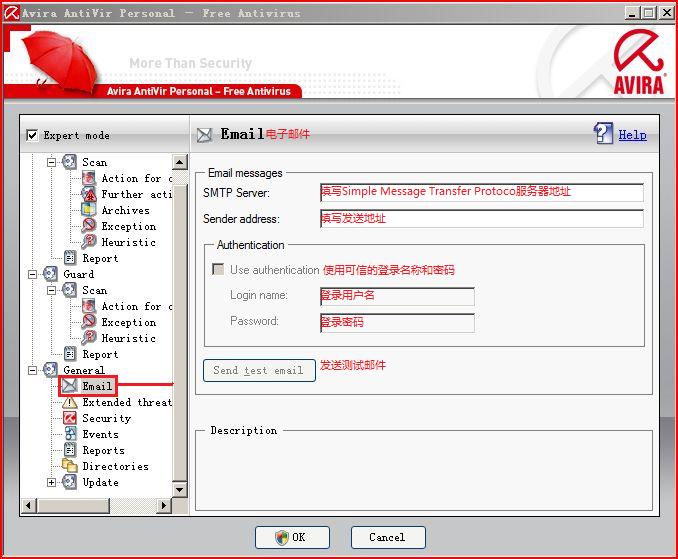The height and width of the screenshot is (559, 678).
Task: Select Directories tree item
Action: pyautogui.click(x=115, y=466)
